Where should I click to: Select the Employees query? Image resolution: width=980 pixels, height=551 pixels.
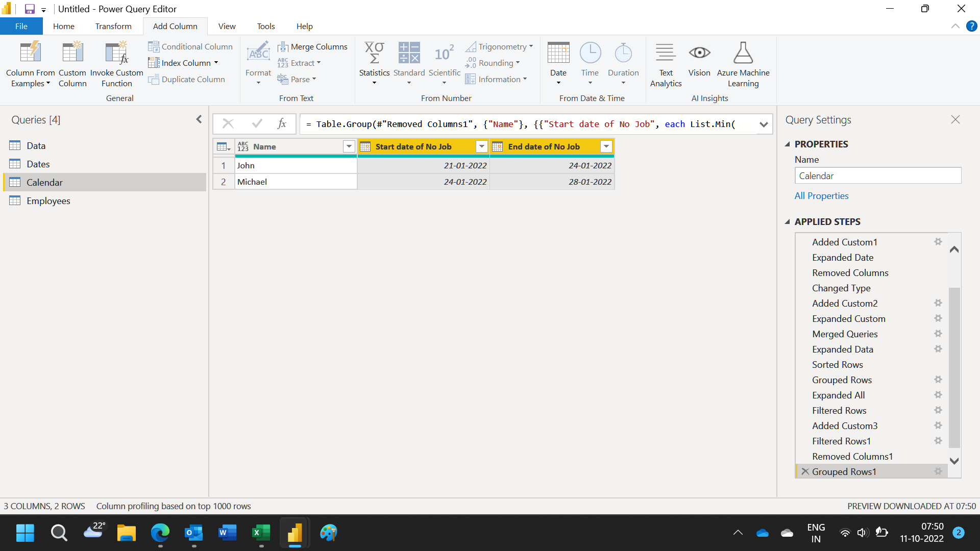coord(105,201)
